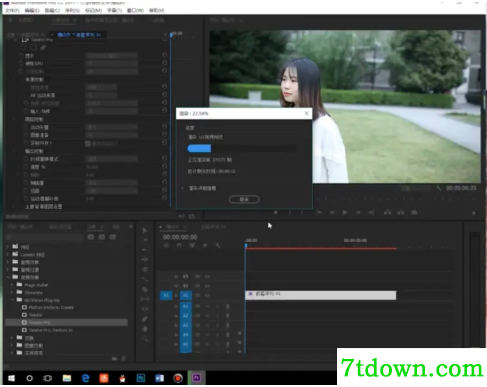Toggle V2 track output eye
This screenshot has width=487, height=387.
tap(207, 286)
